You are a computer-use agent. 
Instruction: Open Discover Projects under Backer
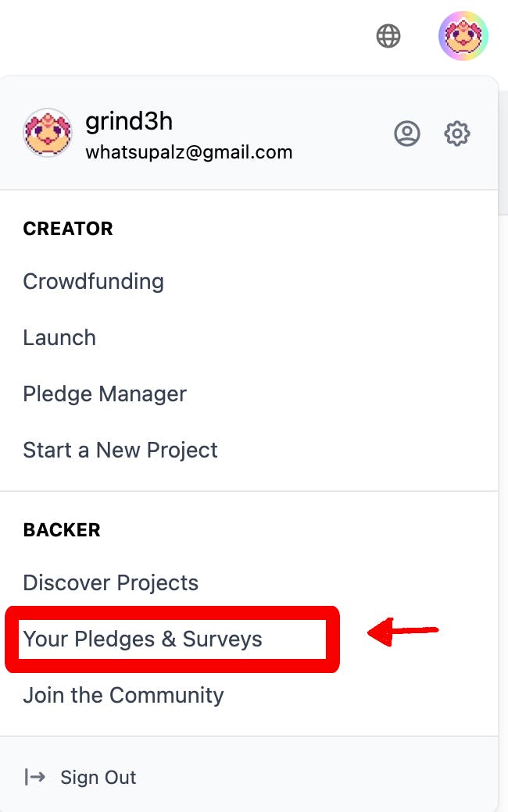pyautogui.click(x=110, y=582)
